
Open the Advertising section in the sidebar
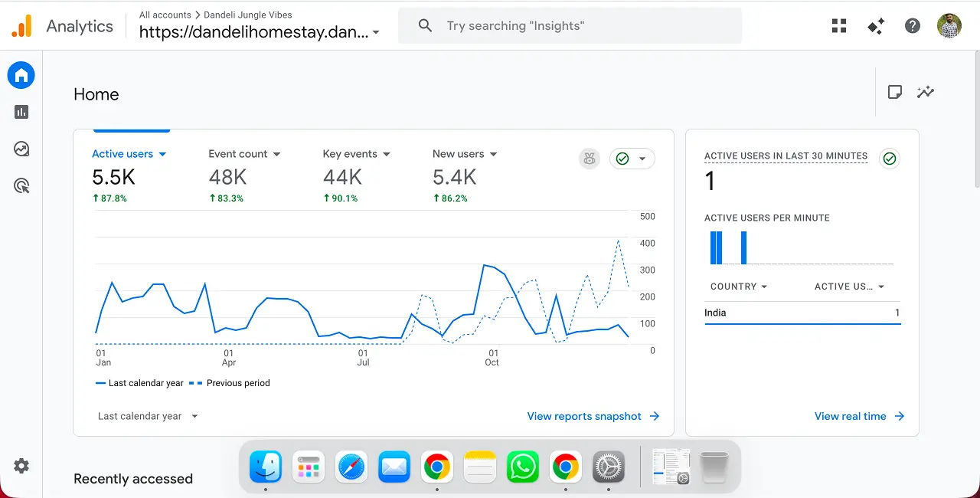[x=21, y=185]
